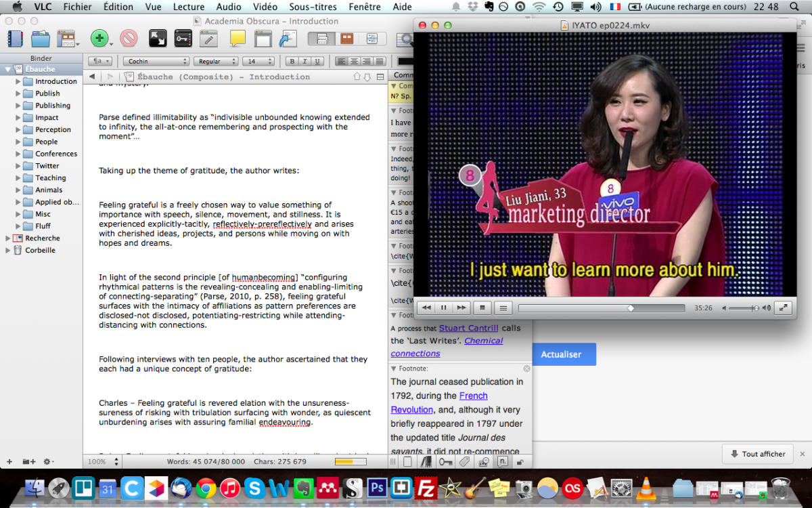The height and width of the screenshot is (508, 812).
Task: Open the Cochin font dropdown
Action: pos(156,61)
